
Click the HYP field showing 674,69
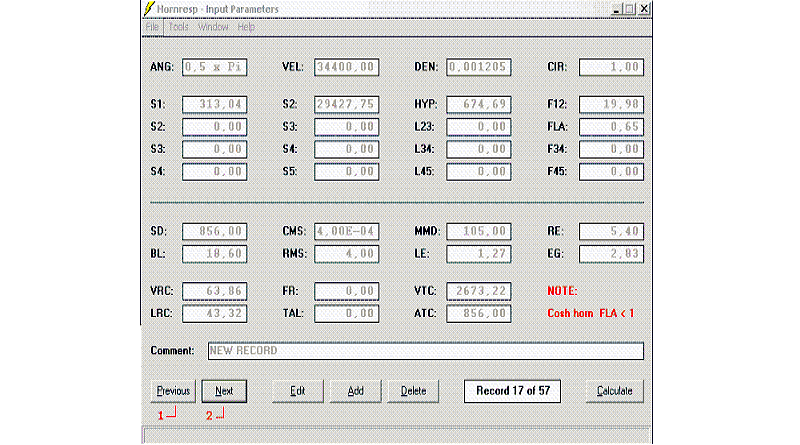(x=479, y=104)
